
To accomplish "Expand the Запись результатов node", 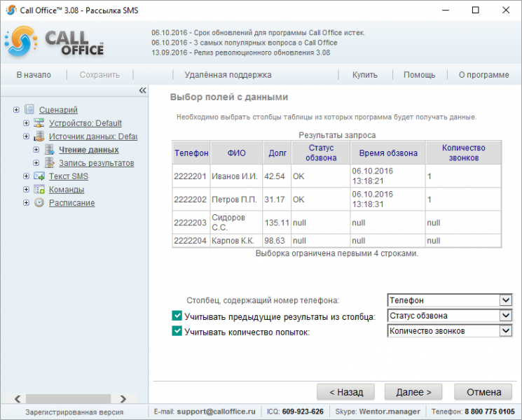I will 36,163.
